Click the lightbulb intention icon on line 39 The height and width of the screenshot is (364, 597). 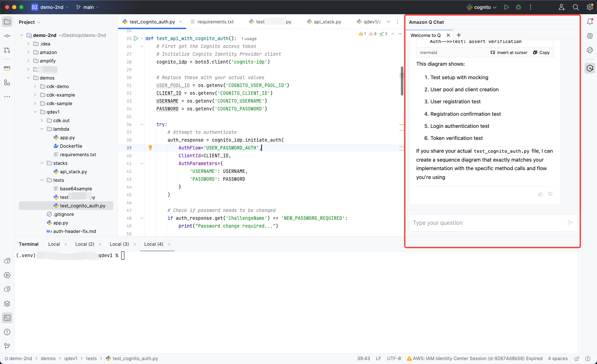(x=150, y=148)
